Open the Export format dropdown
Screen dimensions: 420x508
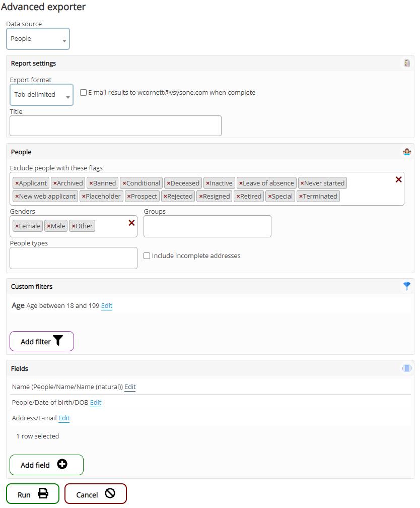click(41, 95)
